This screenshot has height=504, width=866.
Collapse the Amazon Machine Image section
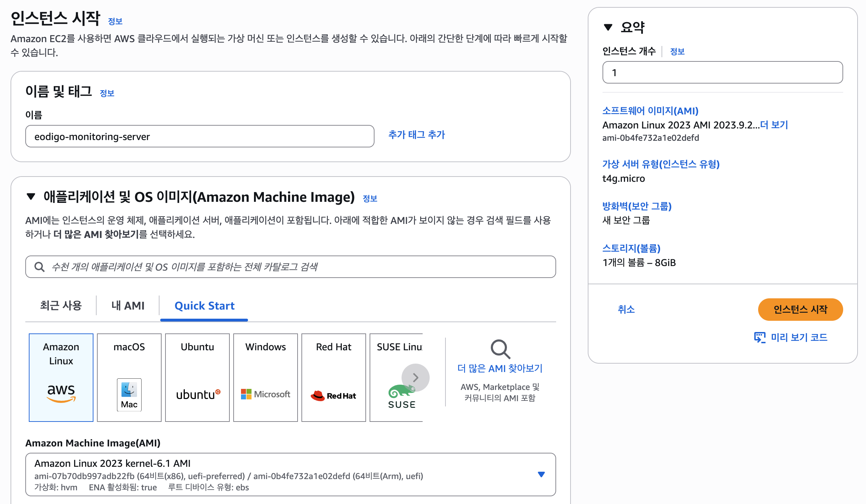coord(31,197)
